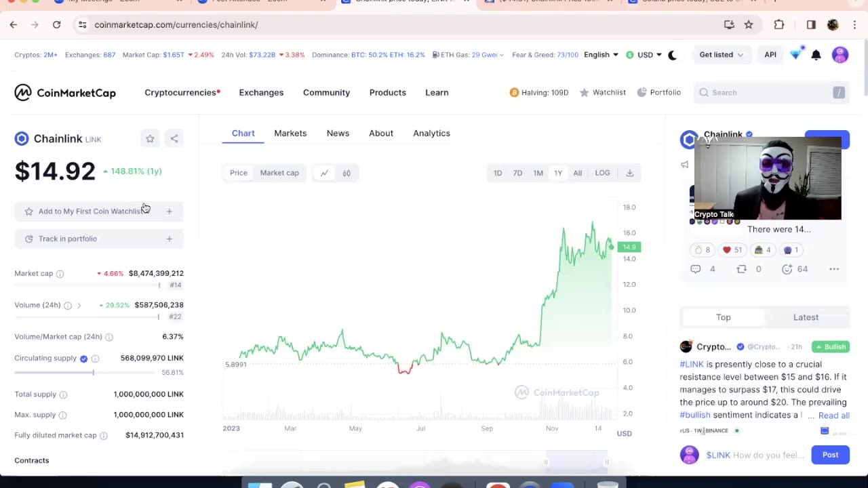Switch to candlestick chart view
Viewport: 868px width, 488px height.
click(347, 173)
